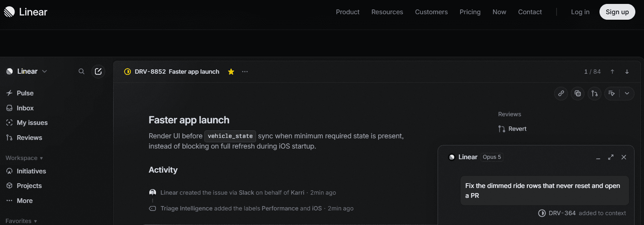Click More in the sidebar

click(x=19, y=201)
